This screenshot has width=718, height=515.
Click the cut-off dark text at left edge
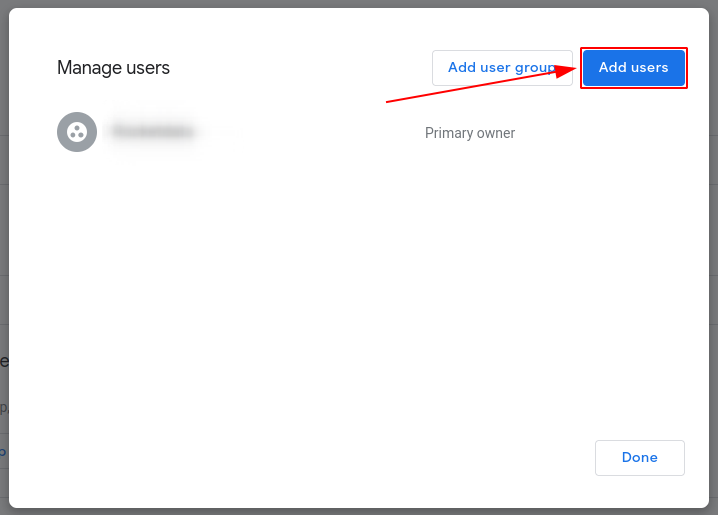click(x=4, y=361)
